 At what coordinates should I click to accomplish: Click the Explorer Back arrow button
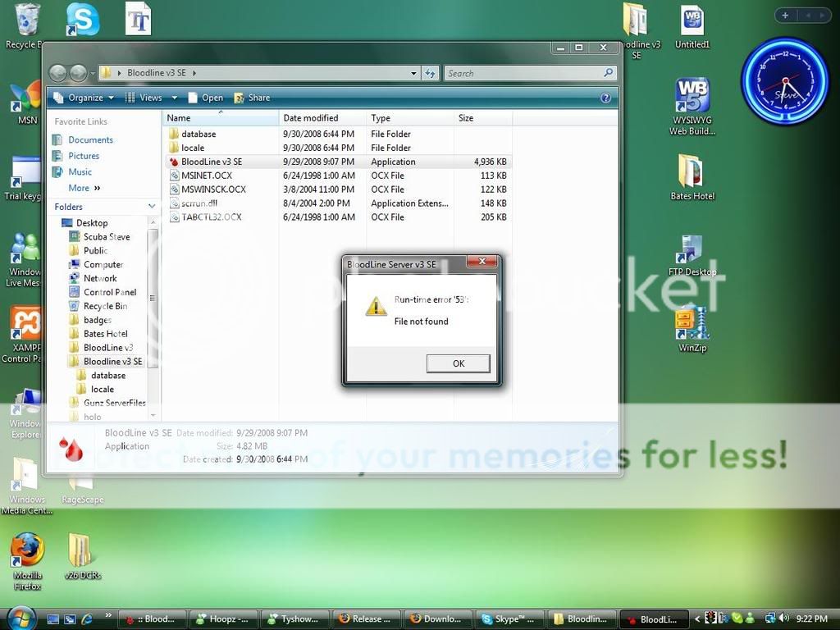pyautogui.click(x=58, y=73)
